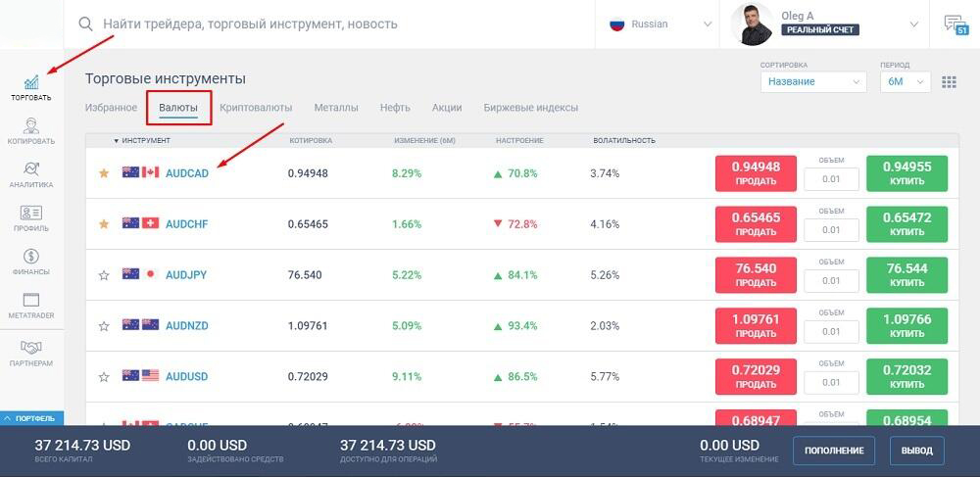Add AUDJPY to favorites star
This screenshot has width=980, height=477.
pos(104,275)
